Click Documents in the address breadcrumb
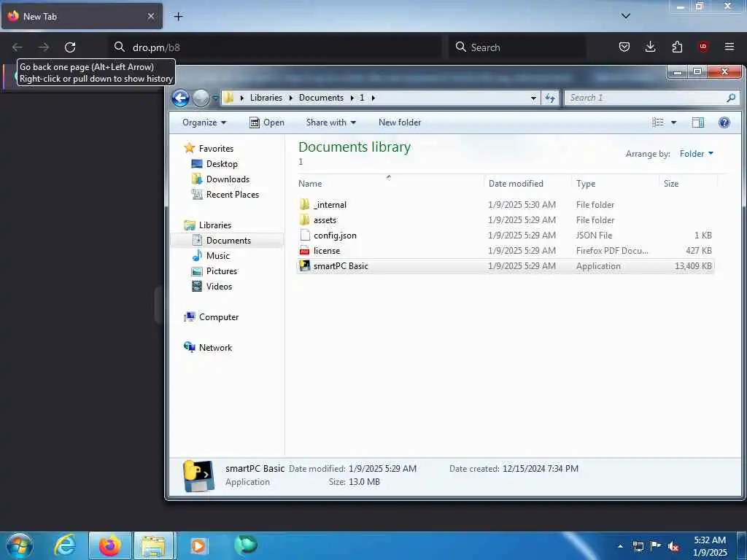Viewport: 747px width, 560px height. point(321,98)
